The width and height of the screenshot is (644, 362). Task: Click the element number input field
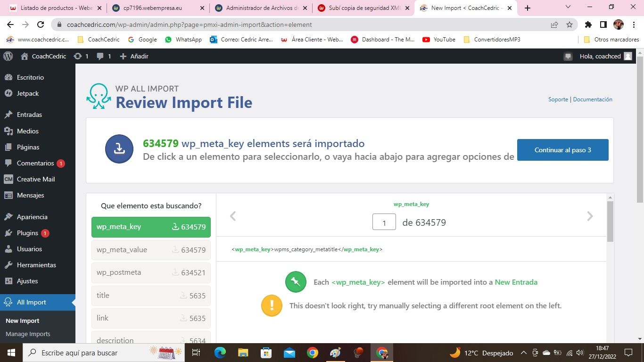(x=384, y=222)
